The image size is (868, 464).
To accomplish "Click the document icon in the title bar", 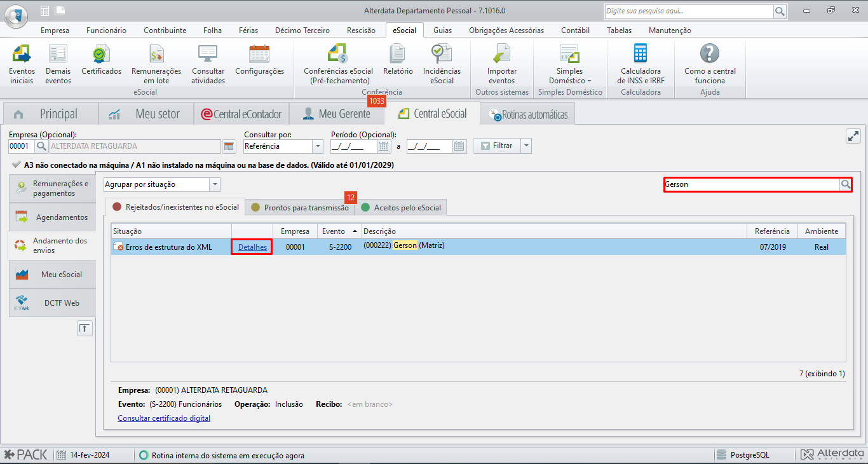I will point(60,10).
